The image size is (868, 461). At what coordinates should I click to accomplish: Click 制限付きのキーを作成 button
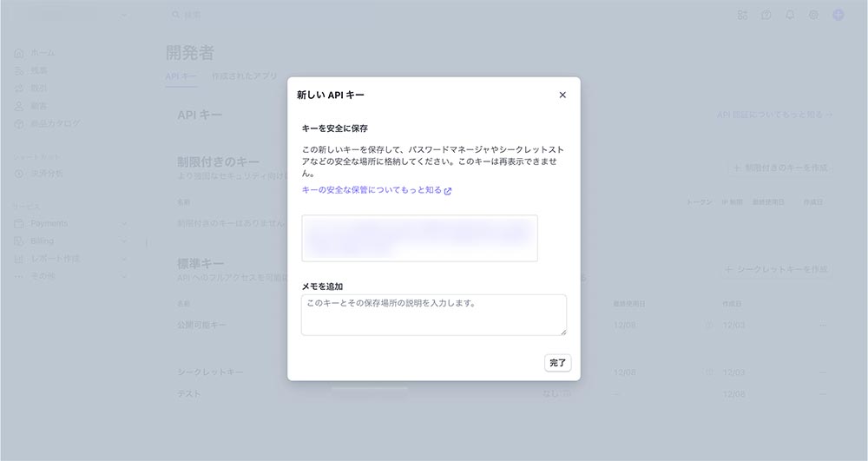coord(780,168)
